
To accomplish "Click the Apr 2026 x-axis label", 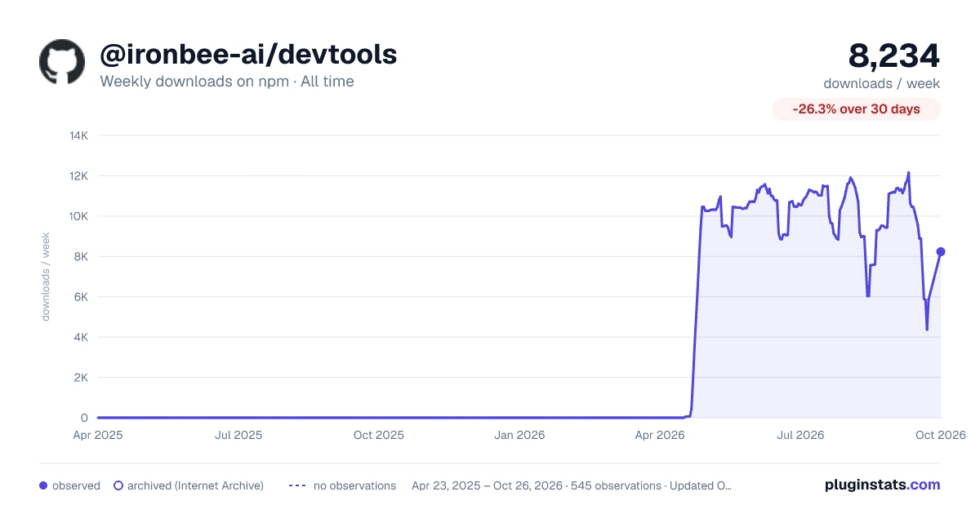I will pyautogui.click(x=660, y=435).
